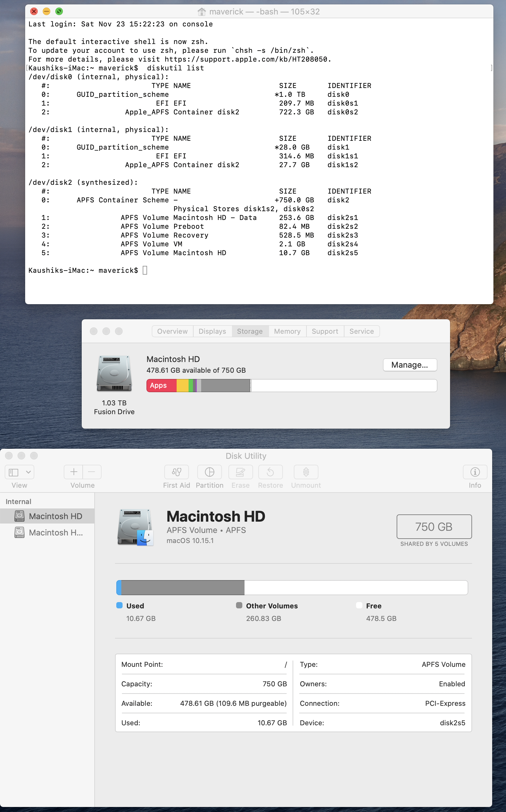Click the '1.03 TB' drive size label
This screenshot has width=506, height=812.
[114, 403]
